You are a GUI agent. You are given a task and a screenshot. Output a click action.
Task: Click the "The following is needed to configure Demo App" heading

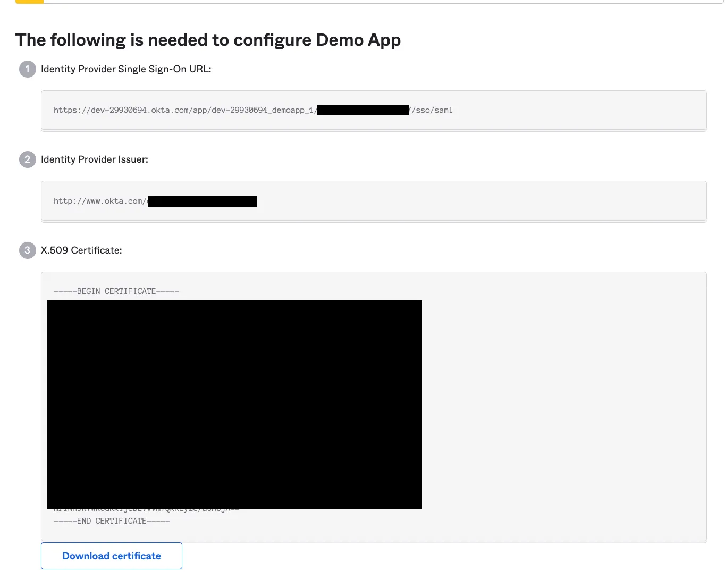pos(208,40)
